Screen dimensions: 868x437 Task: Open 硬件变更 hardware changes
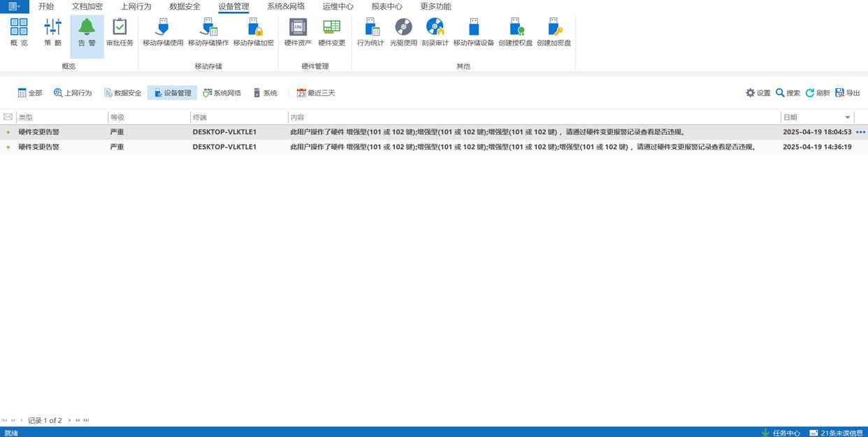pyautogui.click(x=332, y=33)
